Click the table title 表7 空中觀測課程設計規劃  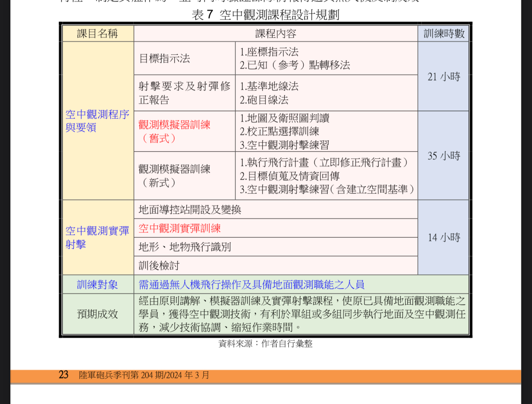pyautogui.click(x=265, y=15)
